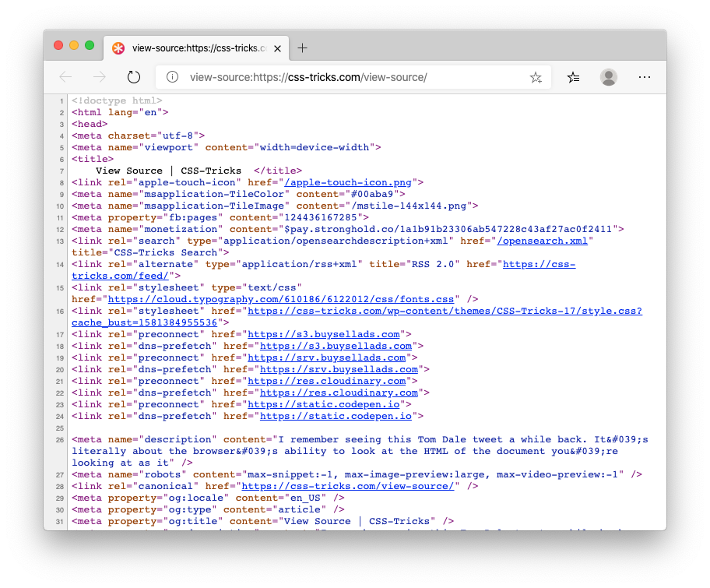Open srv.buysellads.com preconnect link on line 19
Viewport: 710px width, 588px height.
[x=326, y=358]
